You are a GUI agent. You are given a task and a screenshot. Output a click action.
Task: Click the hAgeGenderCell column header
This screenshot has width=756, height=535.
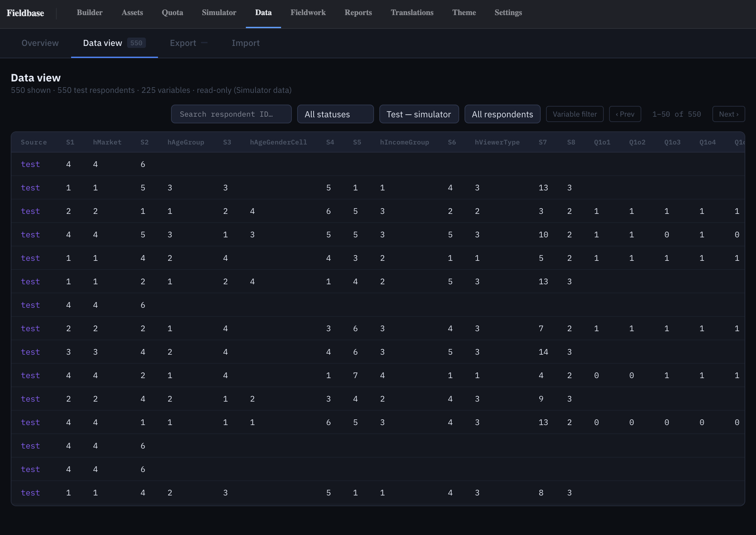(x=278, y=142)
